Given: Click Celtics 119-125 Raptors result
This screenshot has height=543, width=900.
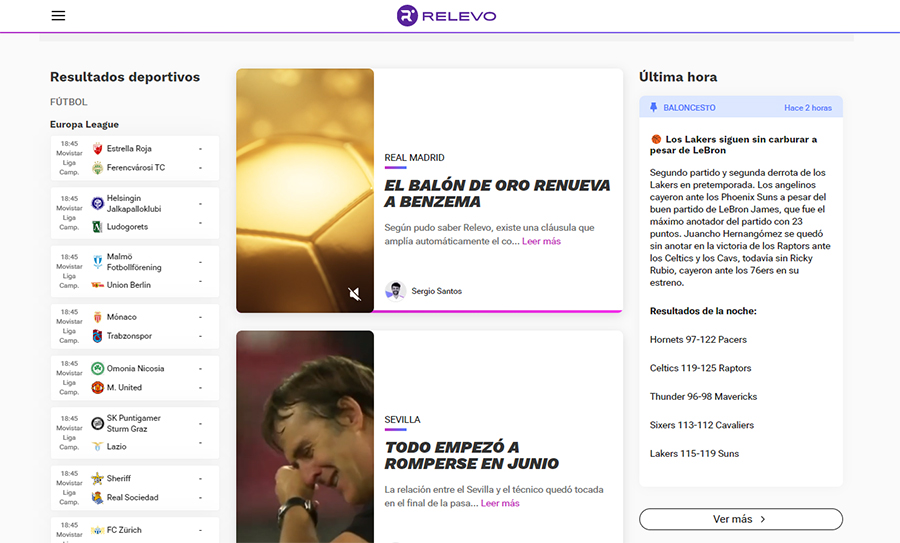Looking at the screenshot, I should tap(700, 368).
